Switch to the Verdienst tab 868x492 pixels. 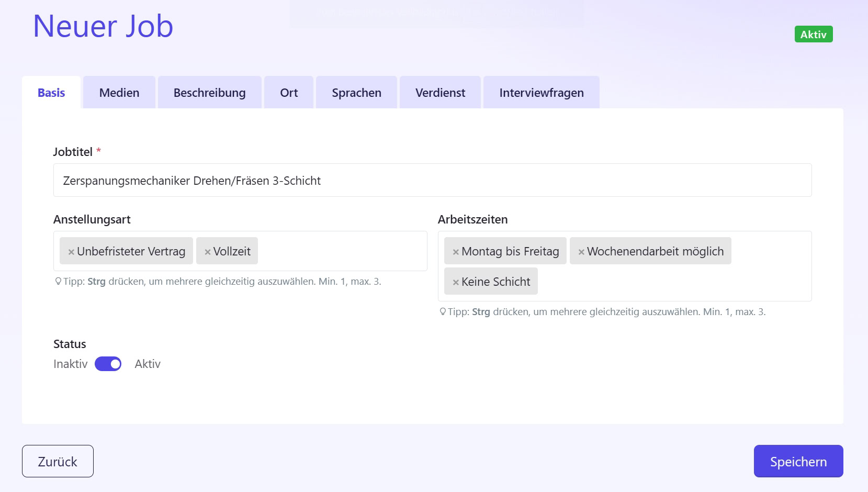pyautogui.click(x=439, y=92)
